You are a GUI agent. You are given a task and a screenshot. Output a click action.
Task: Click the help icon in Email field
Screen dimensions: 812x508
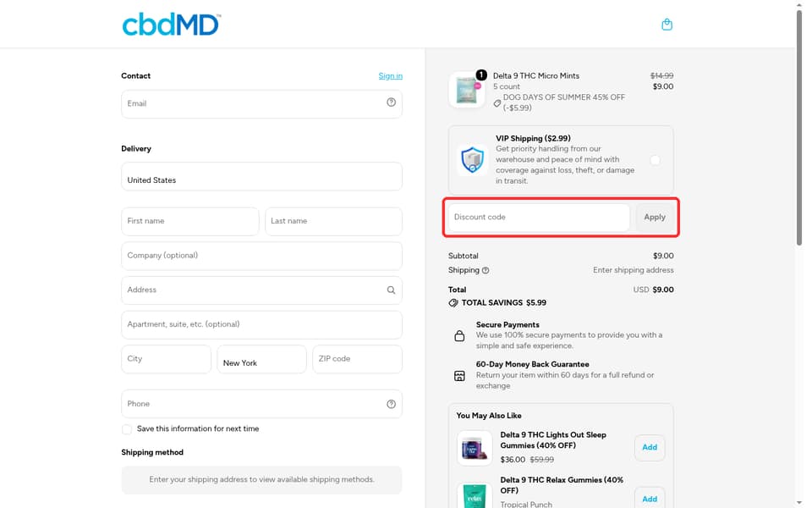391,102
